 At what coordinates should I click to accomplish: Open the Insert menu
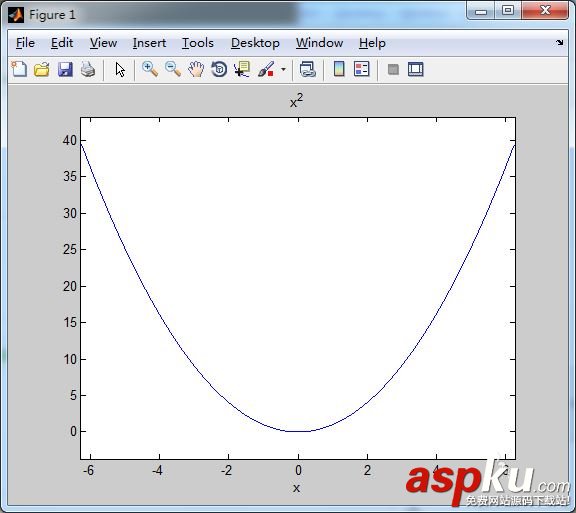149,43
